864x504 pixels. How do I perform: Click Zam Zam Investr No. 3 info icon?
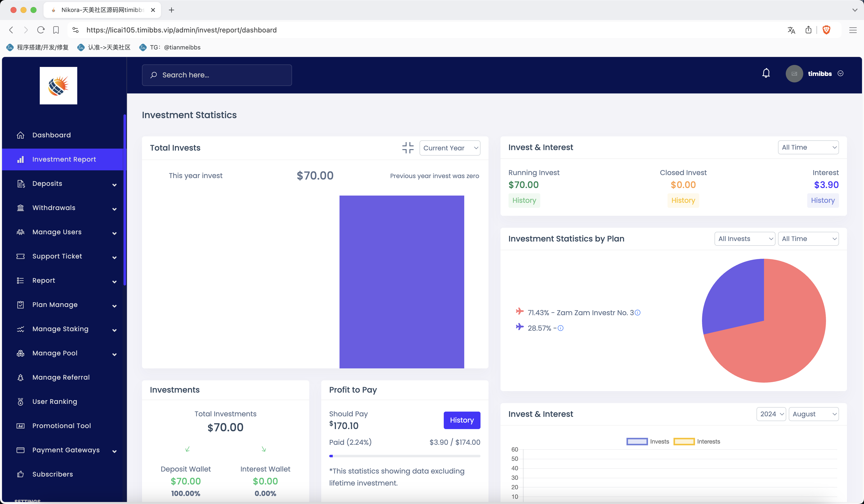pyautogui.click(x=638, y=313)
